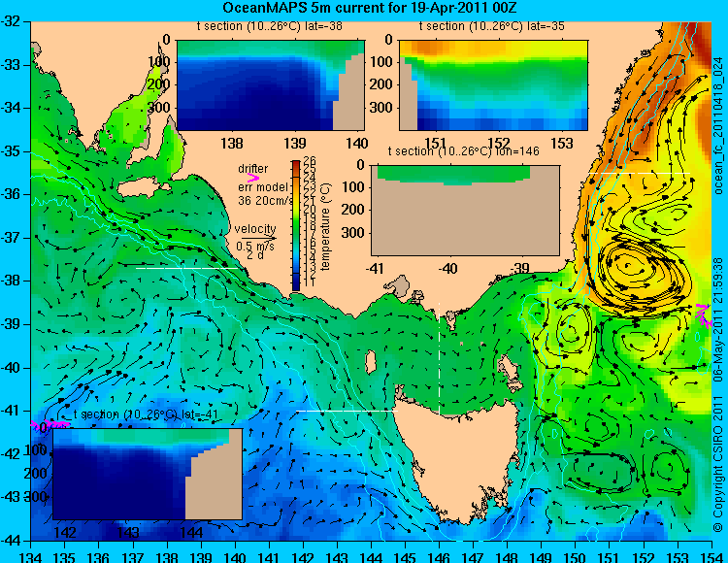Click the white dashed lat=-38 section line
The image size is (728, 563).
point(188,268)
